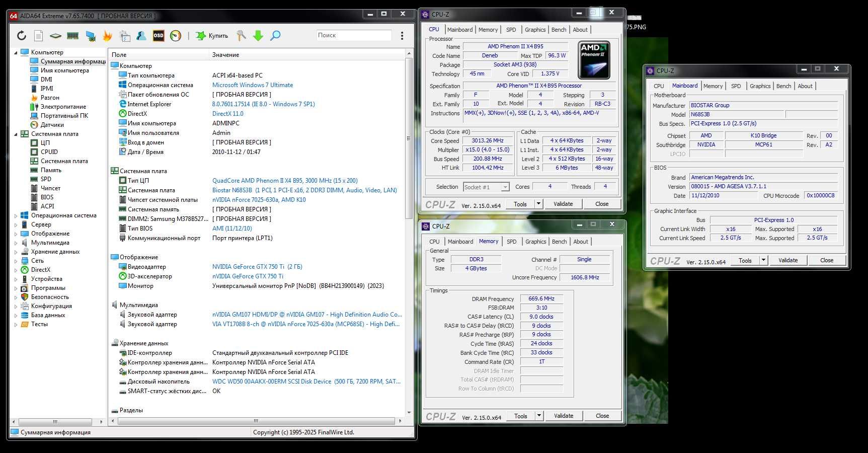Click Close in the CPU-Z Memory window
Viewport: 868px width, 453px height.
click(602, 416)
